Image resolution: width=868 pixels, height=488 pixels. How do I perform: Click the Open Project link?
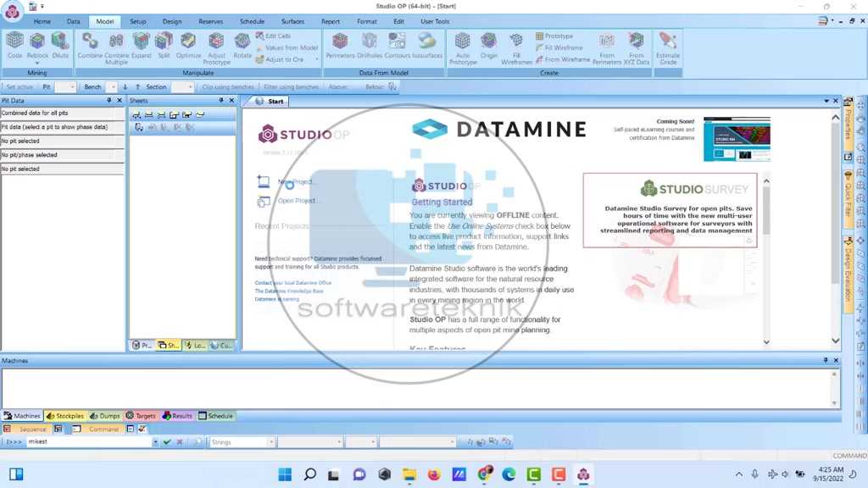(298, 201)
